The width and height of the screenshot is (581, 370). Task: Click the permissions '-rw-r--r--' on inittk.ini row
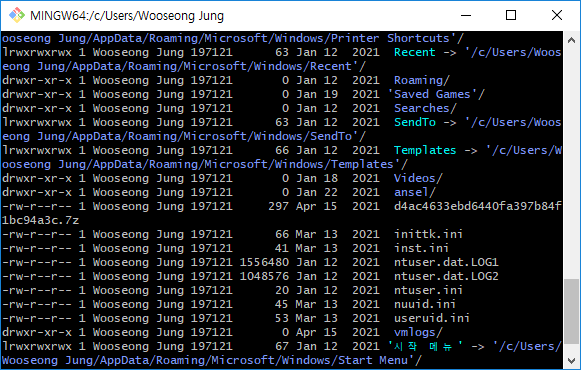pos(37,234)
